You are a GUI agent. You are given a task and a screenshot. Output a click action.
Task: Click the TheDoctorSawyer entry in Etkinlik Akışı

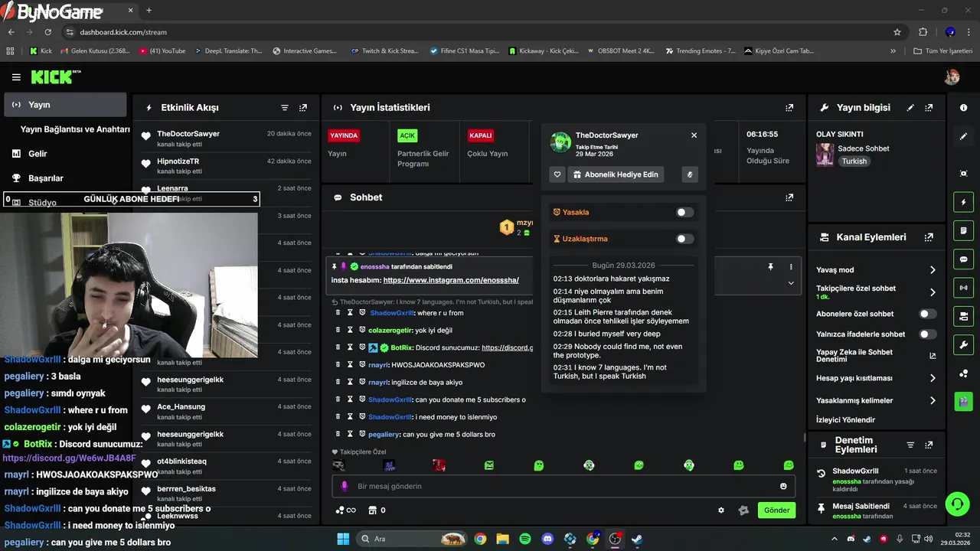point(226,139)
